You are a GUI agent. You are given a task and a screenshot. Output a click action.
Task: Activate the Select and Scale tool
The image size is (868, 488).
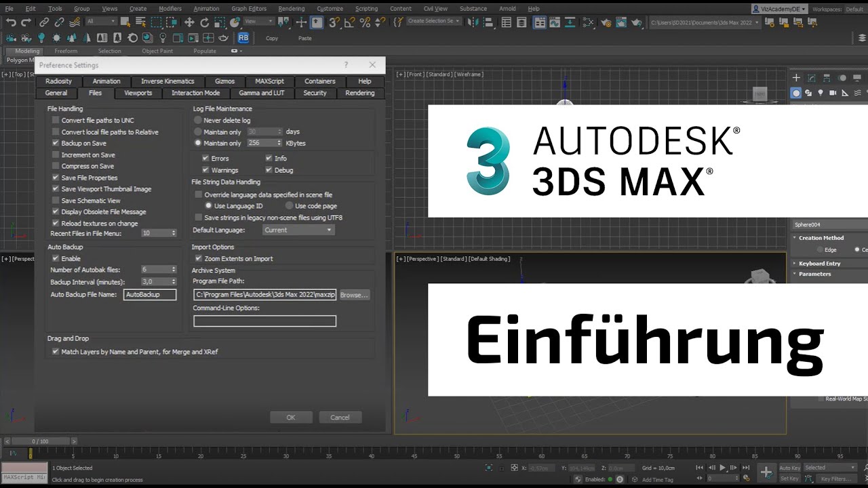point(220,22)
